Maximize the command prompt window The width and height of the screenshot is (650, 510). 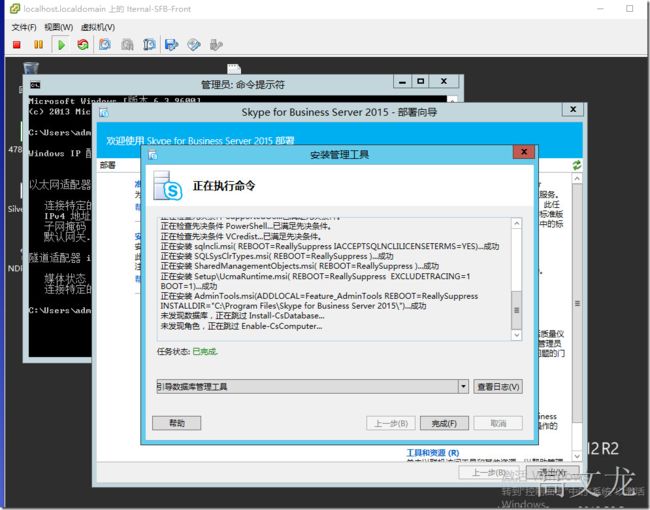coord(420,82)
